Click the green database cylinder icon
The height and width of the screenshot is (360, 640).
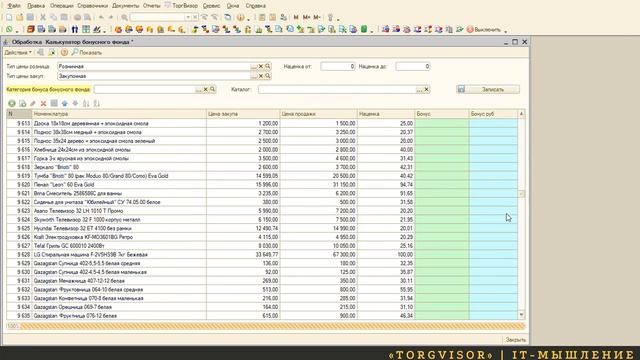point(364,29)
